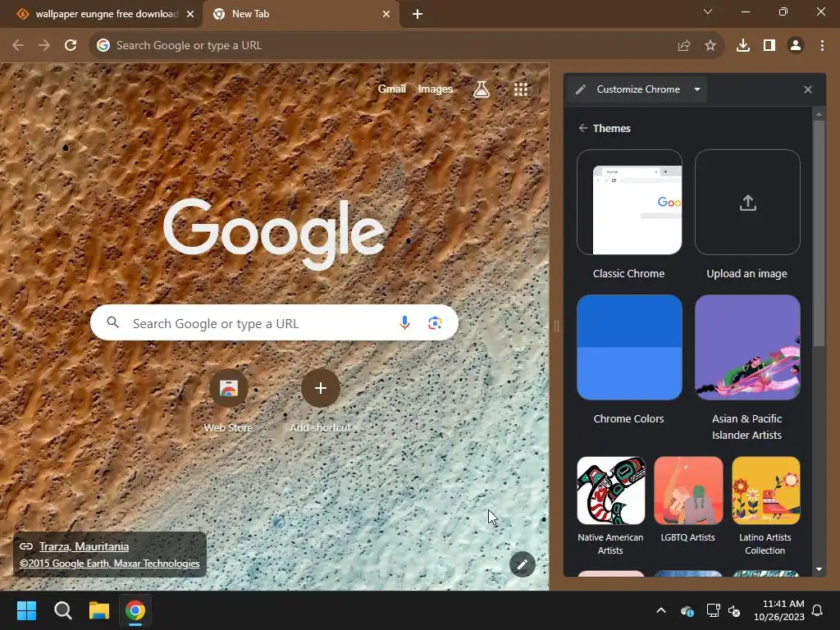Open Latino Artists Collection
Image resolution: width=840 pixels, height=630 pixels.
[765, 491]
